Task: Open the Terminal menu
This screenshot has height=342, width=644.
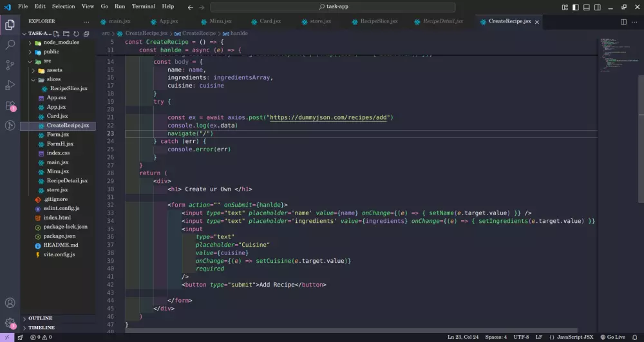Action: (143, 6)
